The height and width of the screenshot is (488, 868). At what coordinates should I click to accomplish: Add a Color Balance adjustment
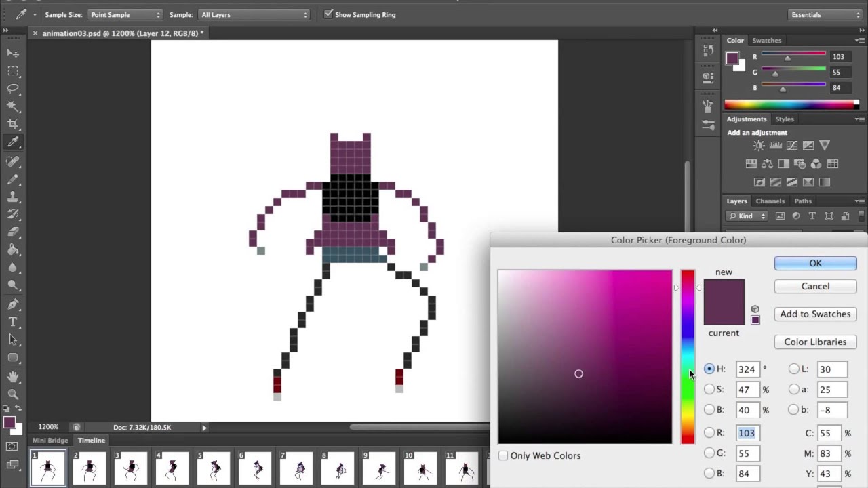[767, 163]
